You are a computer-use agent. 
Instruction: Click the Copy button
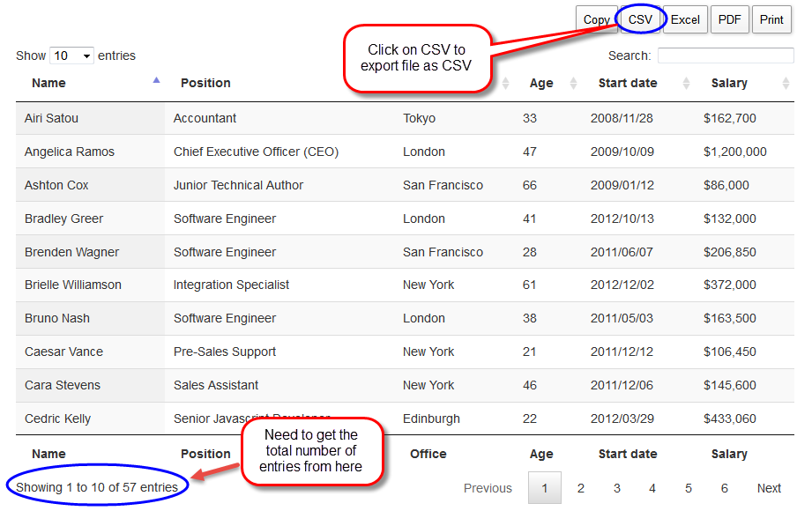click(x=596, y=19)
